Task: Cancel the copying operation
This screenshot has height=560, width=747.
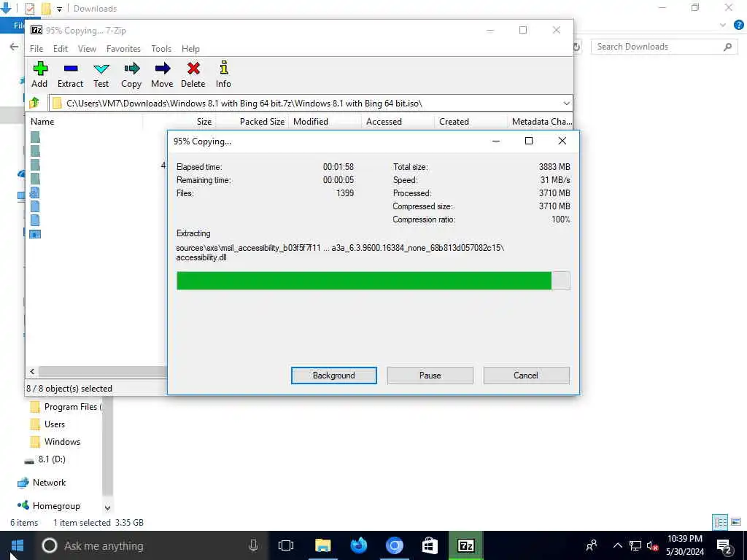Action: (526, 376)
